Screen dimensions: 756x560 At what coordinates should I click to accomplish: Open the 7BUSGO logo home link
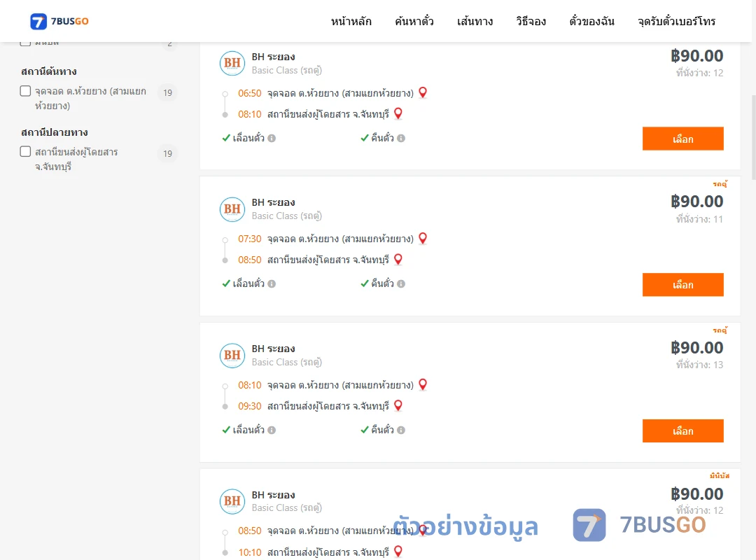(59, 21)
